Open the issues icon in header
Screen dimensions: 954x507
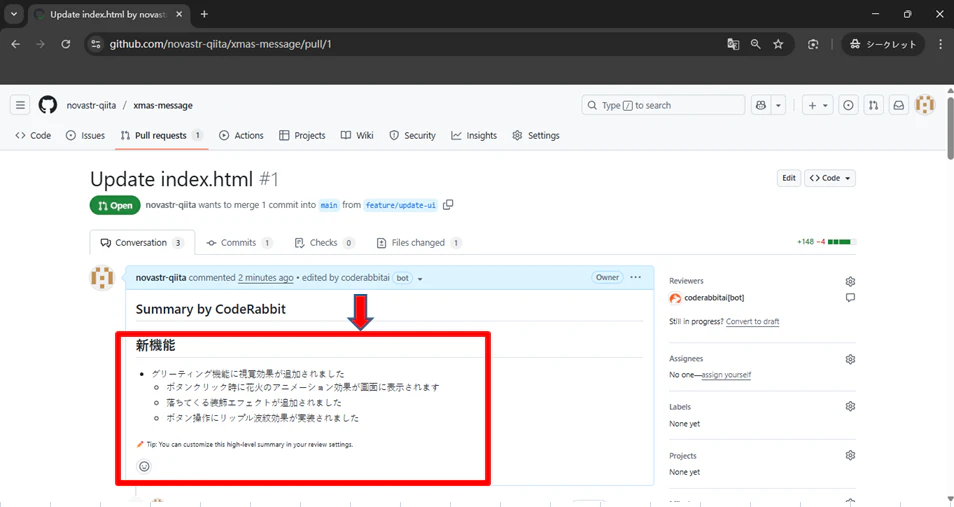tap(848, 105)
